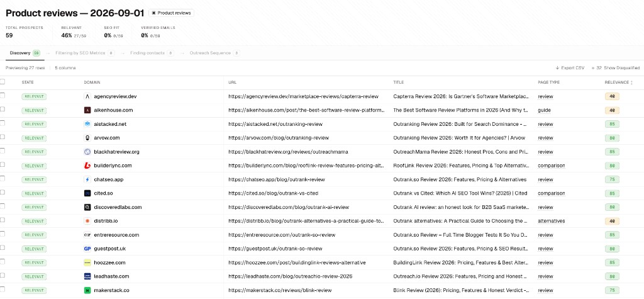Click the aikenhouse.com favicon icon
Screen dimensions: 644x299
[x=87, y=110]
